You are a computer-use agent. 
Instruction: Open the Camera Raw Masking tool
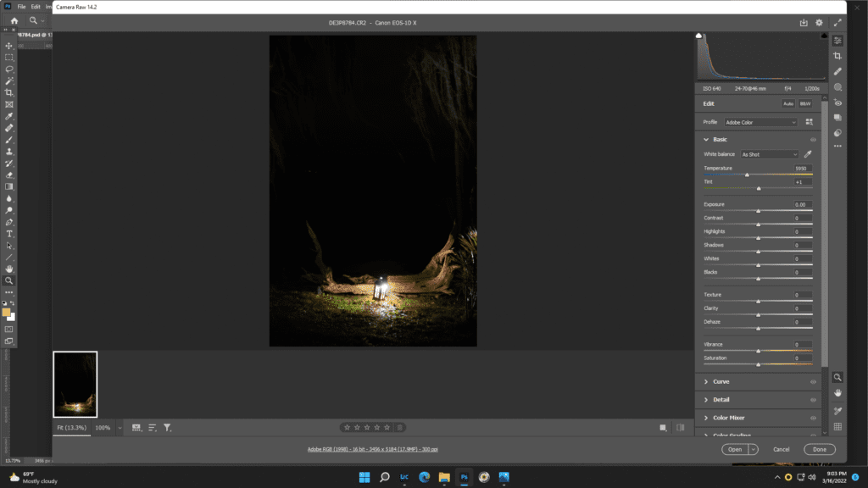(837, 87)
